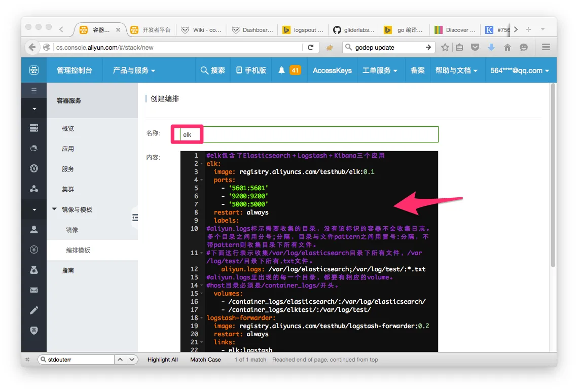The height and width of the screenshot is (392, 578).
Task: Open AccessKeys page
Action: click(332, 70)
